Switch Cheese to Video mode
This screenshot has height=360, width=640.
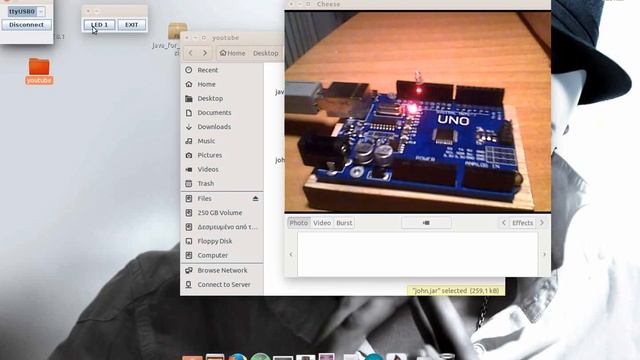[x=322, y=223]
